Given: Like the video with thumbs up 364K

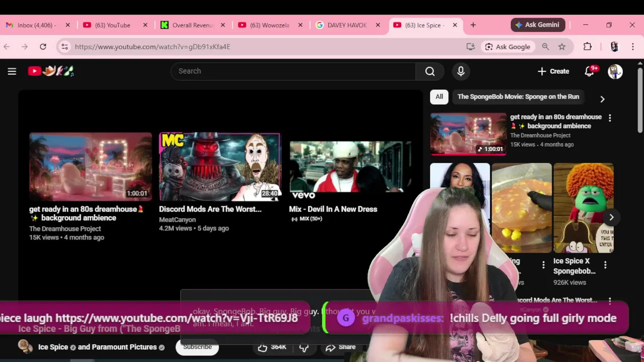Looking at the screenshot, I should pos(272,347).
